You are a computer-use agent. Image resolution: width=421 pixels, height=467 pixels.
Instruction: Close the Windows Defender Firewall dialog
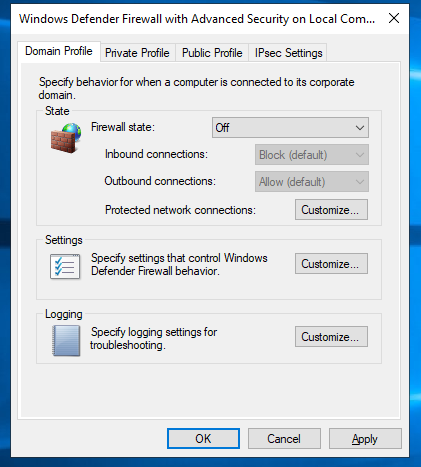(394, 18)
